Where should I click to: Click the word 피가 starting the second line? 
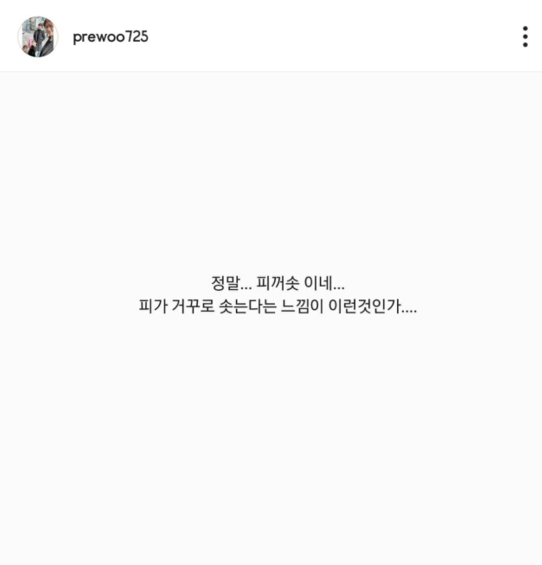pyautogui.click(x=153, y=306)
